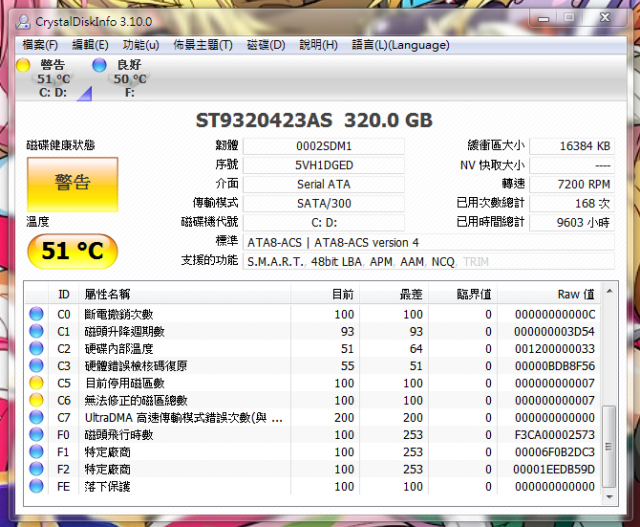Click the power on hours value 9603 小時
640x527 pixels.
(572, 222)
